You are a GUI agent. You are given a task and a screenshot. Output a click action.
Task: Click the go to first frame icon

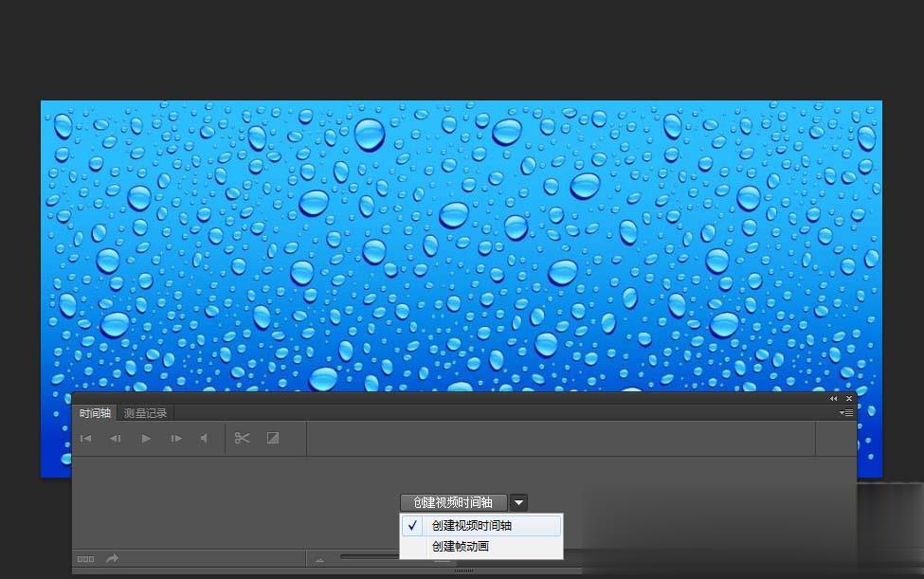[85, 439]
